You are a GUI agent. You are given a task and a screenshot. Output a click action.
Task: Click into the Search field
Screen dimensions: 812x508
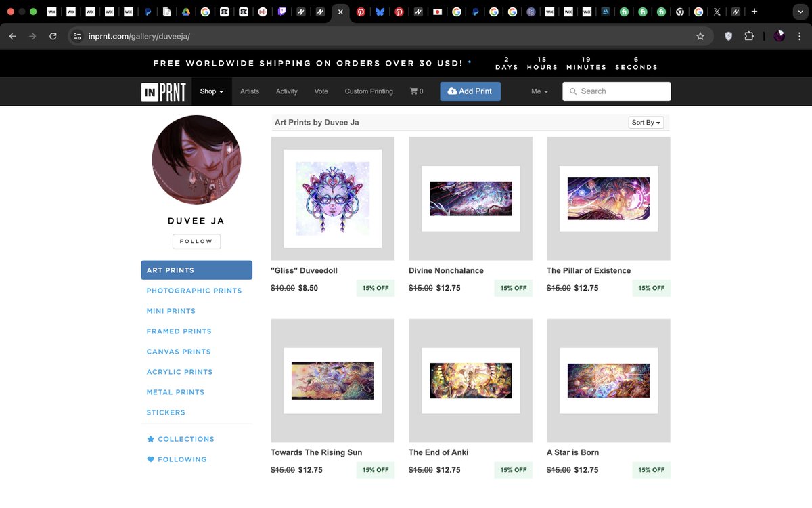coord(616,91)
